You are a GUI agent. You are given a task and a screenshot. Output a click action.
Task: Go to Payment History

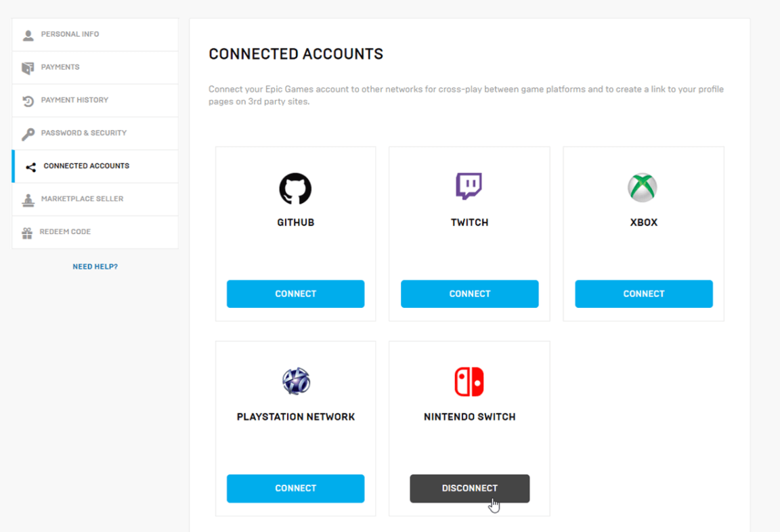[95, 100]
